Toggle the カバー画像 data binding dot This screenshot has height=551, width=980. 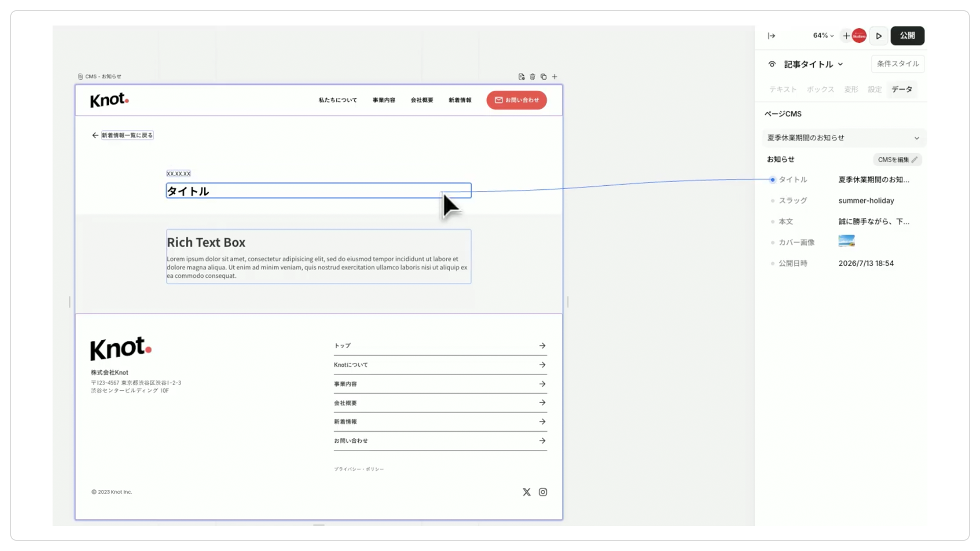coord(772,242)
